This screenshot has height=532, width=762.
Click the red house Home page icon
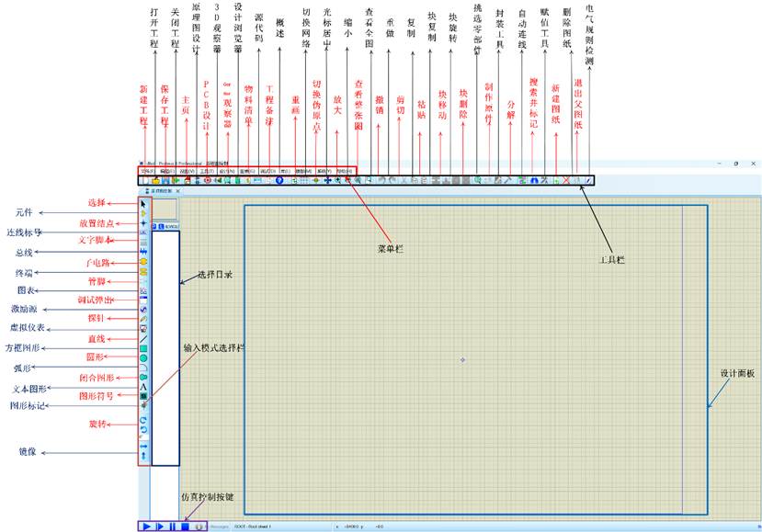pos(187,180)
